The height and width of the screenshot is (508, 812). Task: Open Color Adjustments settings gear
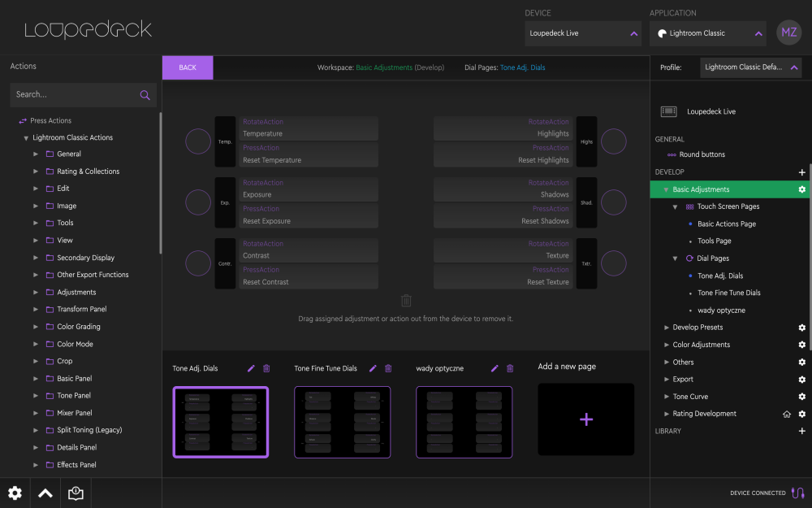click(801, 345)
